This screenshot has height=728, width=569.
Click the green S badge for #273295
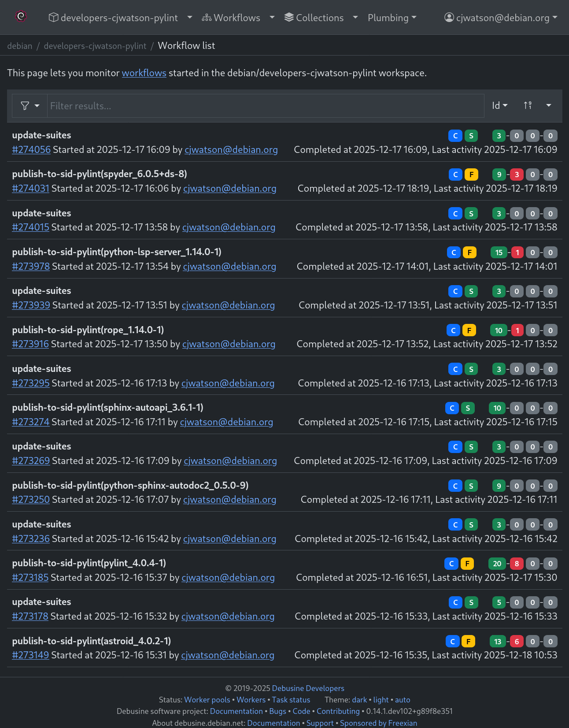[471, 369]
